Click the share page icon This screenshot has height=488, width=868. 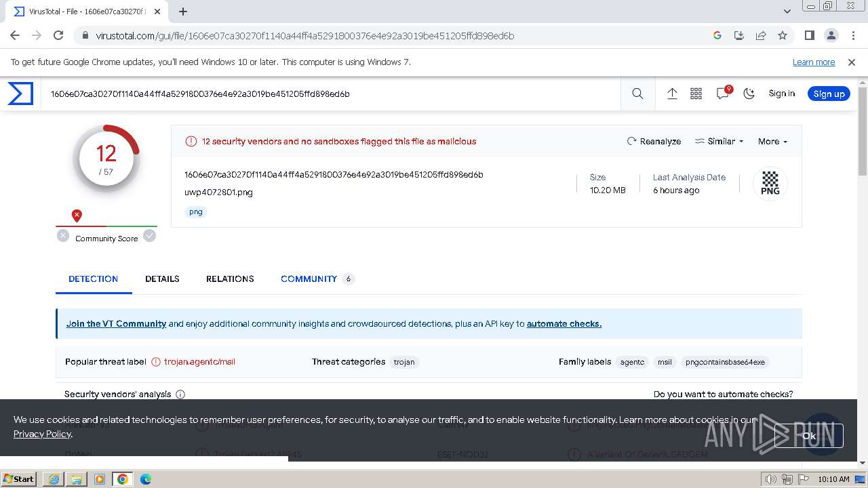coord(761,35)
